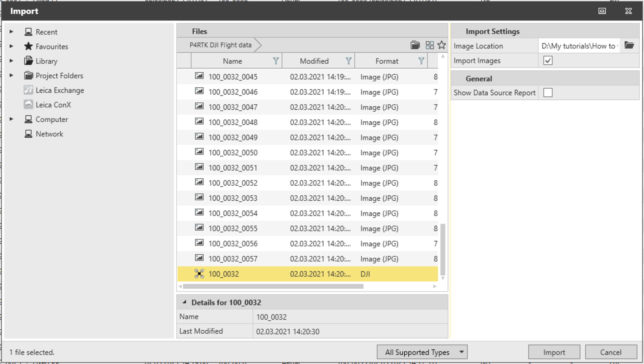644x364 pixels.
Task: Click the Image Location path field
Action: (579, 46)
